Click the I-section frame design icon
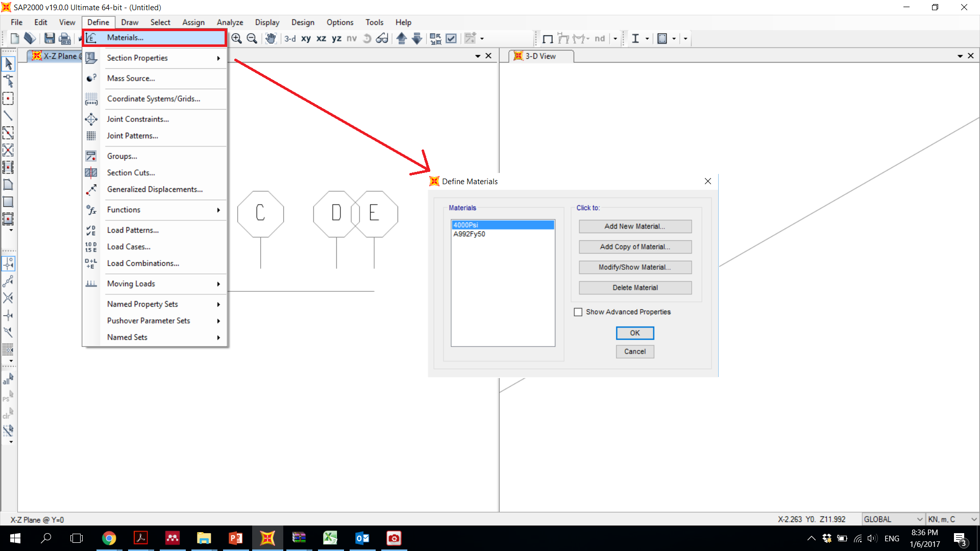The image size is (980, 551). 635,38
